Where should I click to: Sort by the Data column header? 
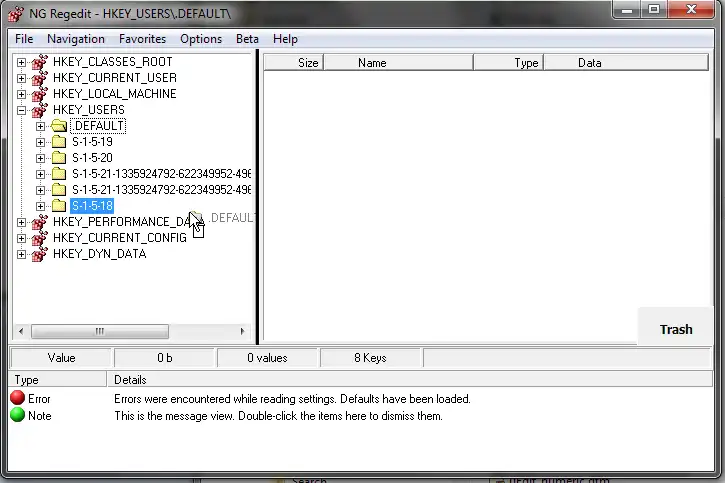626,62
